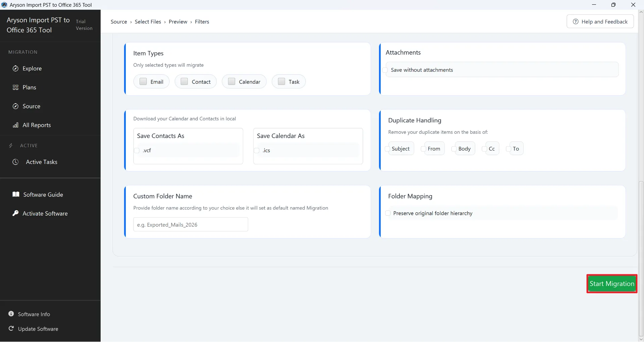644x342 pixels.
Task: Click the Aryson app logo in title bar
Action: [x=4, y=5]
